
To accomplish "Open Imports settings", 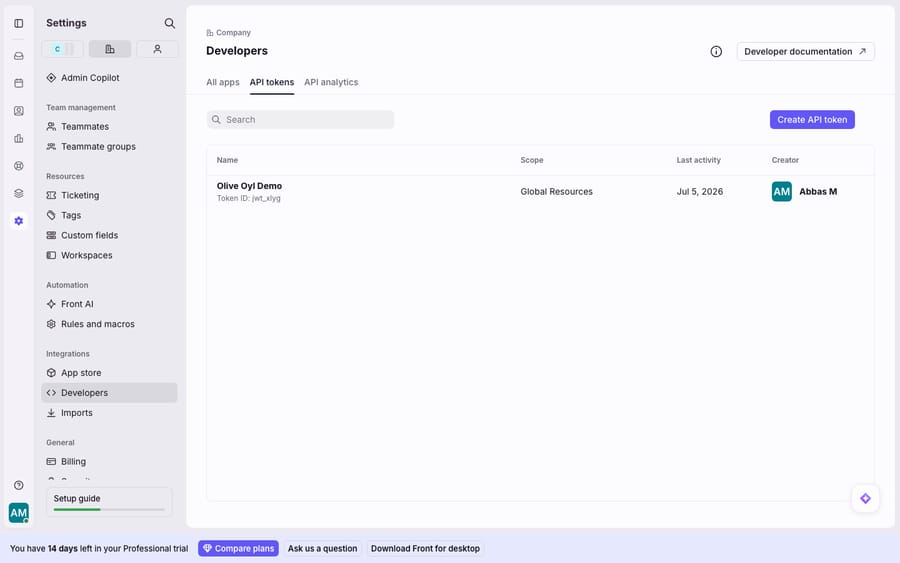I will pyautogui.click(x=109, y=413).
